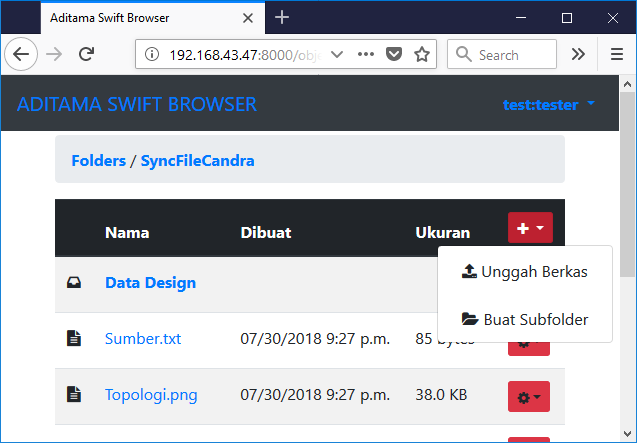Save page to Pocket
637x443 pixels.
pos(394,54)
